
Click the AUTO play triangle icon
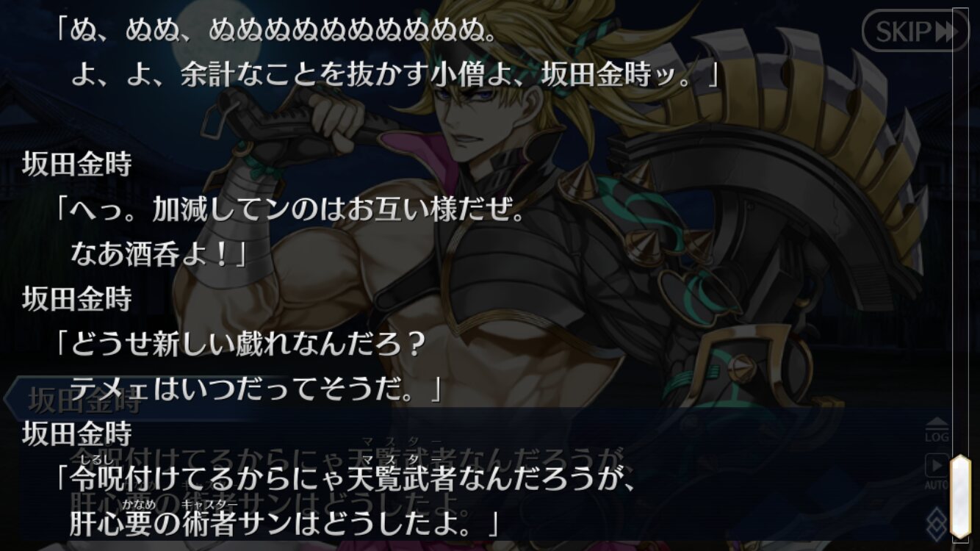pos(937,466)
